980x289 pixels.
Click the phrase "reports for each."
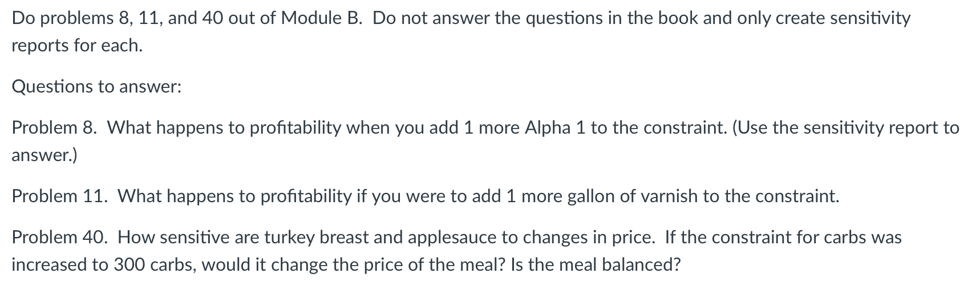(x=77, y=46)
